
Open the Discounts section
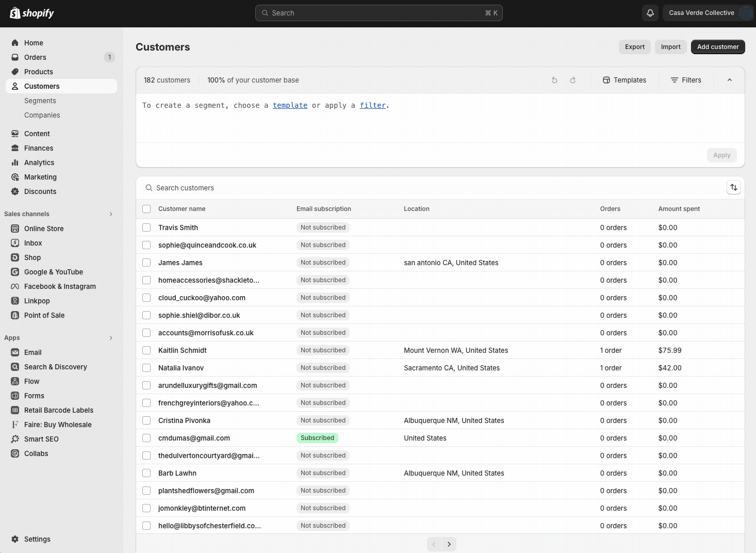pos(40,191)
